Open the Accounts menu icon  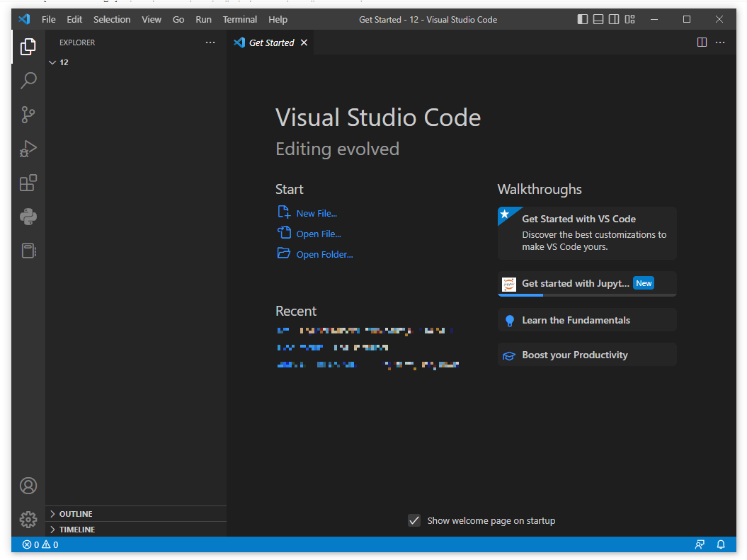(28, 486)
